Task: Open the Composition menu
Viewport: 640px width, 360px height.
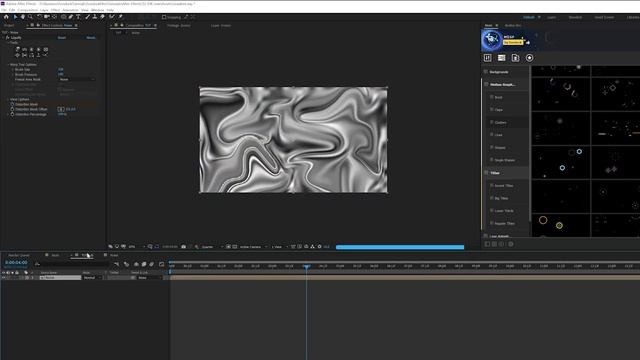Action: tap(27, 10)
